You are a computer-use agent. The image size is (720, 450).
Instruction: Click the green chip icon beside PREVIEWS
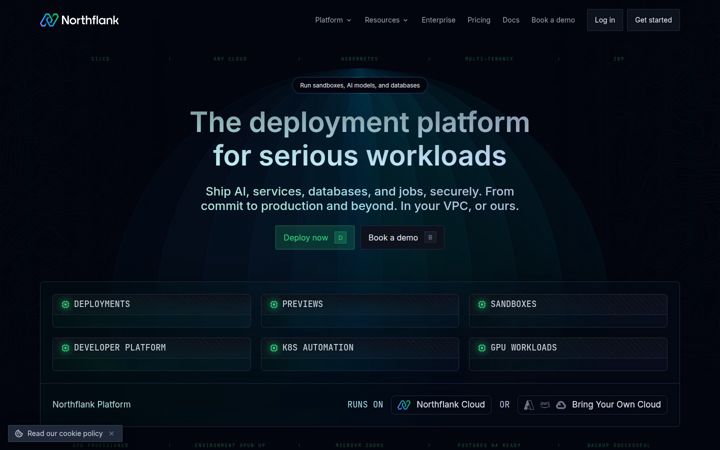[274, 304]
